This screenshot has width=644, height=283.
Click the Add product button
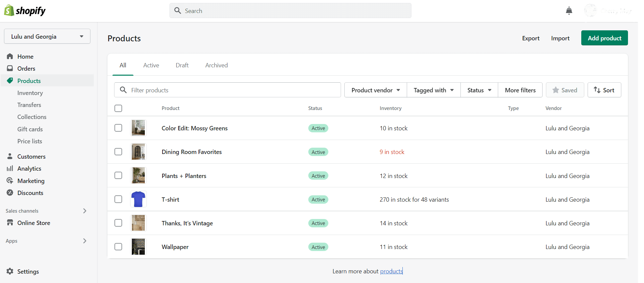click(x=604, y=38)
